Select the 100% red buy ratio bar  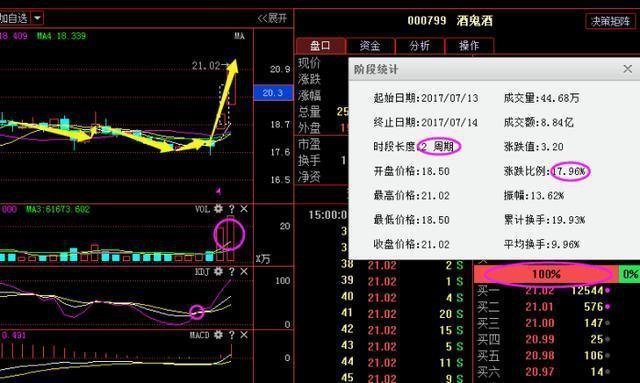pos(546,274)
